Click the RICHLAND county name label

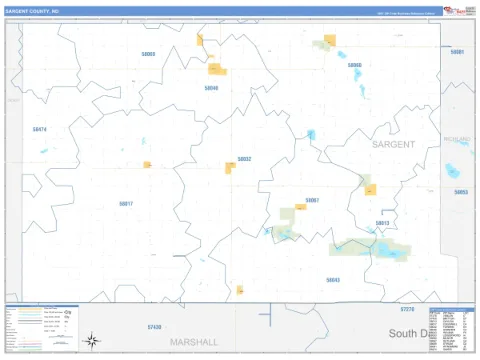[457, 139]
